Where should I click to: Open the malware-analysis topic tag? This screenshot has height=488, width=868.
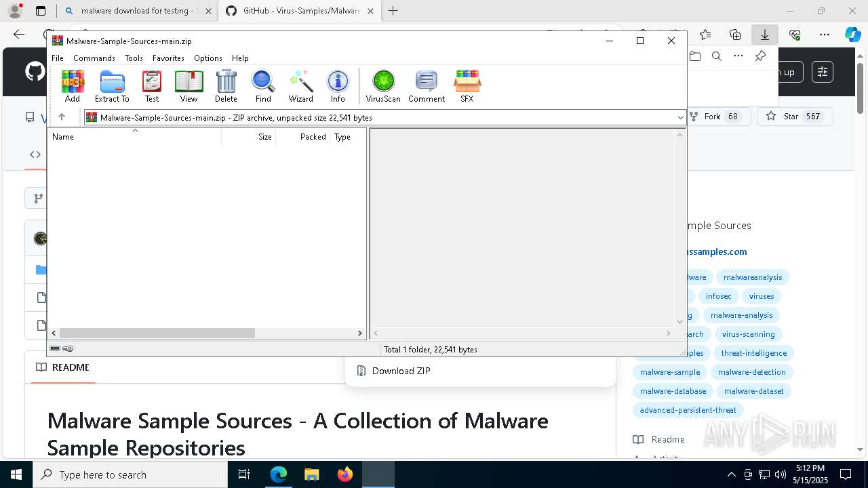[741, 315]
